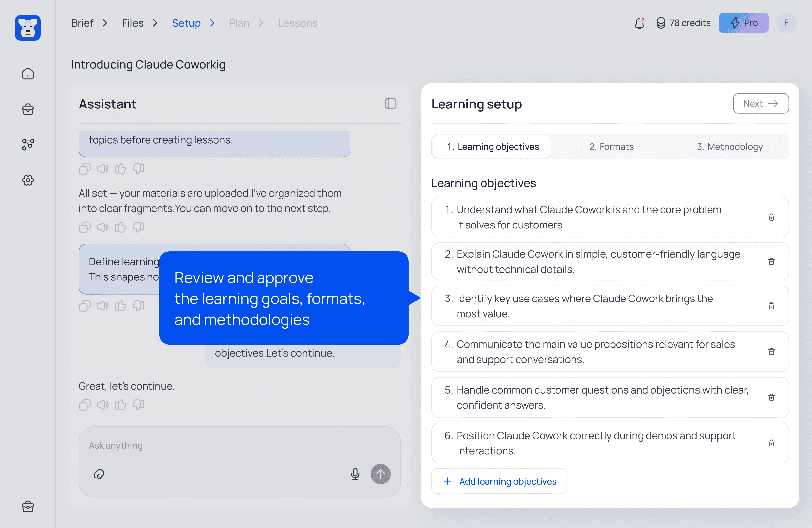This screenshot has height=528, width=812.
Task: Thumbs up the 'Great, let's continue' message
Action: click(120, 405)
